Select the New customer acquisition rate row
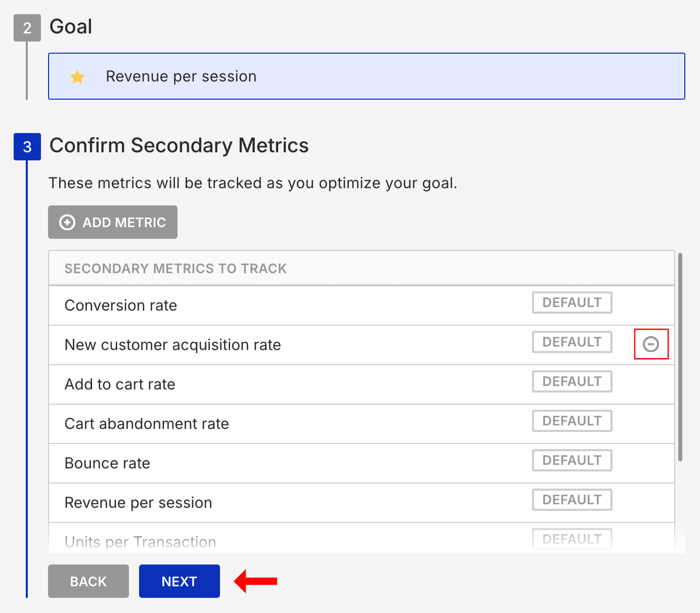Screen dimensions: 700x613 (x=172, y=345)
